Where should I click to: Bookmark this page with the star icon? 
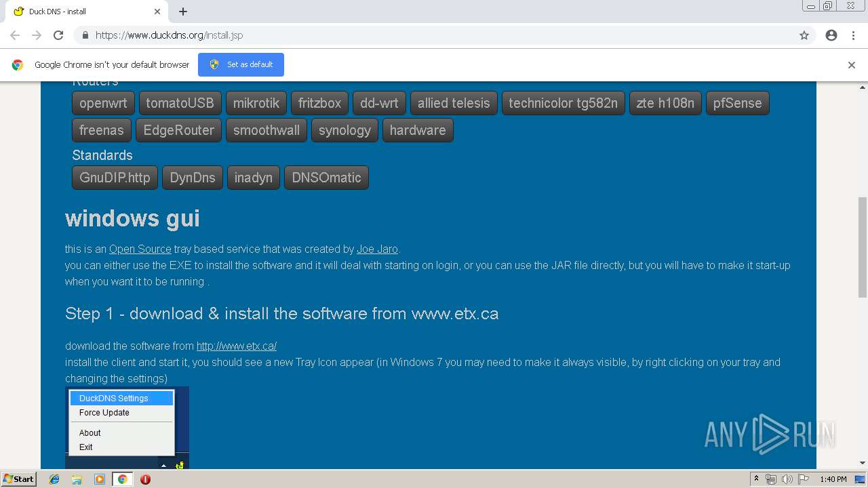[x=804, y=35]
